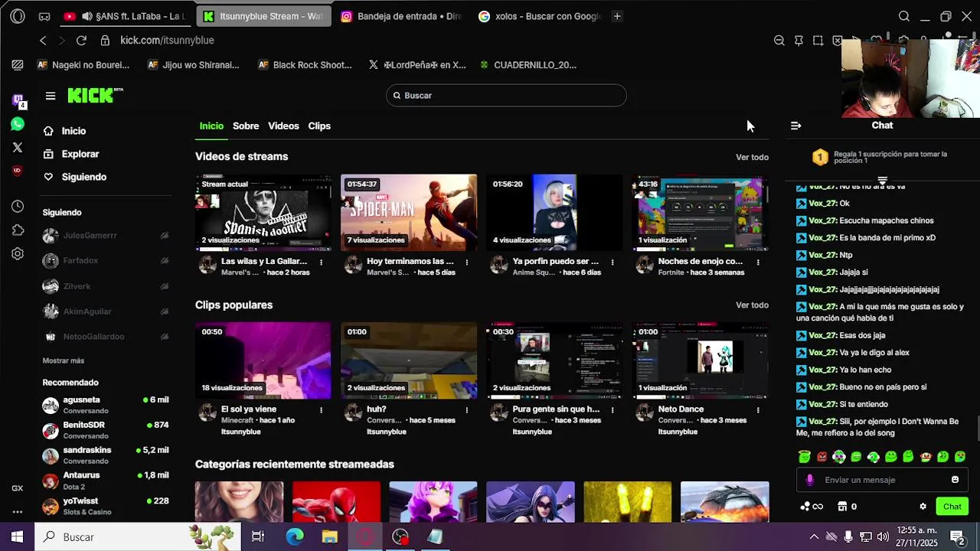
Task: Open the 43:16 Fortnite video thumbnail
Action: tap(701, 213)
